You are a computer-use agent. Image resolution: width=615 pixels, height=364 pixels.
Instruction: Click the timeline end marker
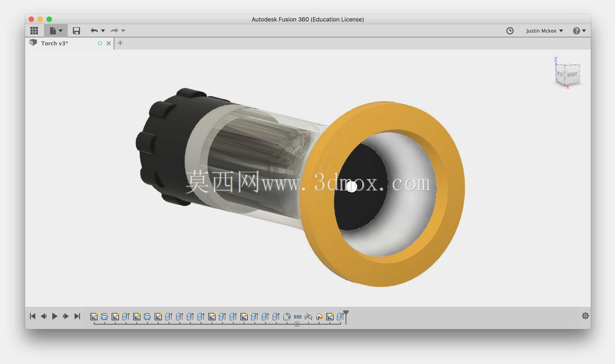(x=346, y=317)
